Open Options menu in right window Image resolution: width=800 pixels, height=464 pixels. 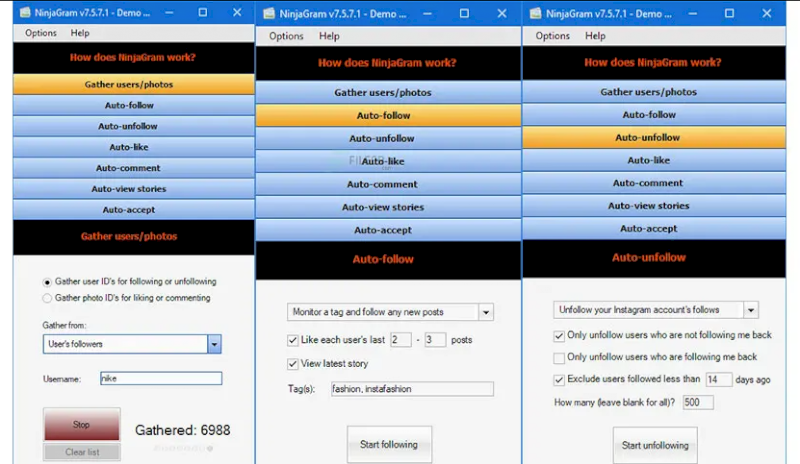point(553,36)
